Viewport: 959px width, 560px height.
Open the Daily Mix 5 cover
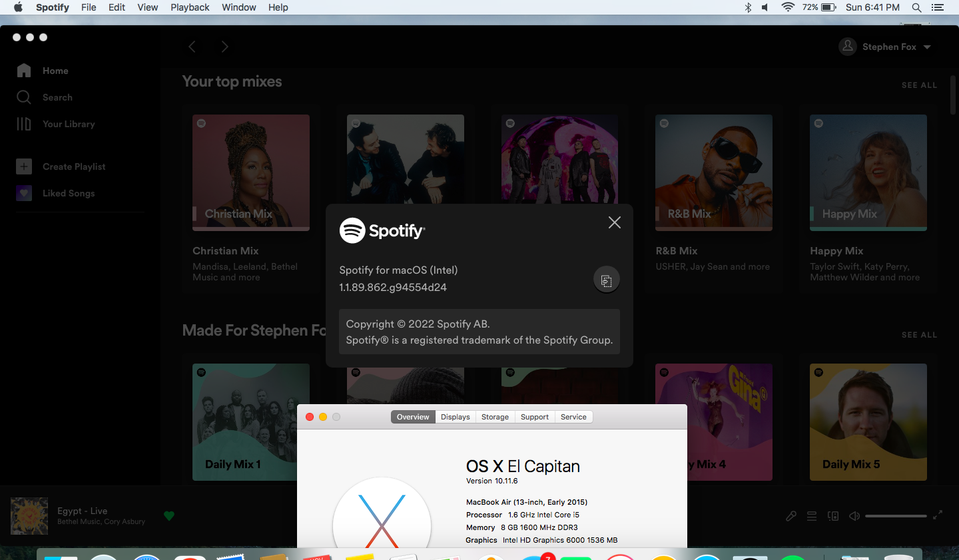click(868, 422)
